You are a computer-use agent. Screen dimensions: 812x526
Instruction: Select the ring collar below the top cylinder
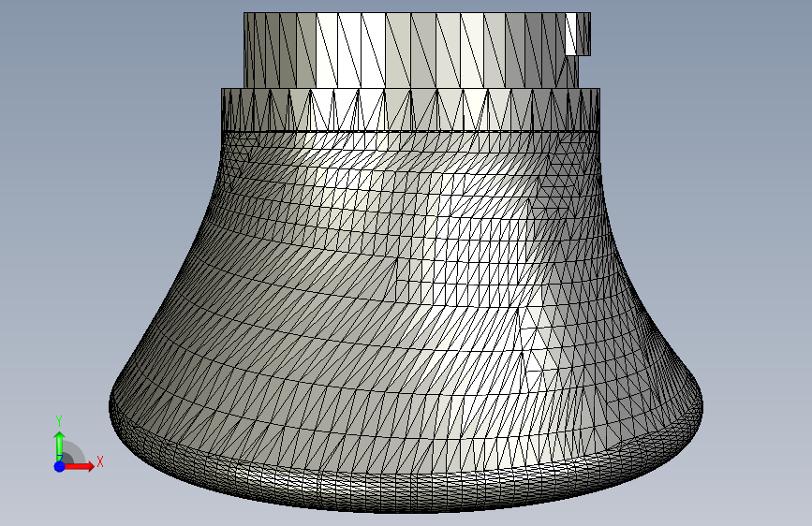coord(410,110)
